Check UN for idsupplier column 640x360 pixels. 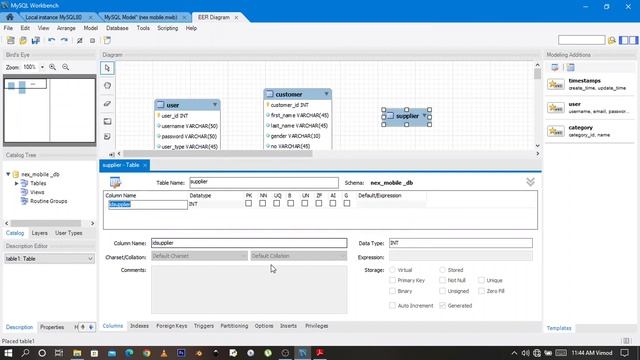[x=305, y=203]
